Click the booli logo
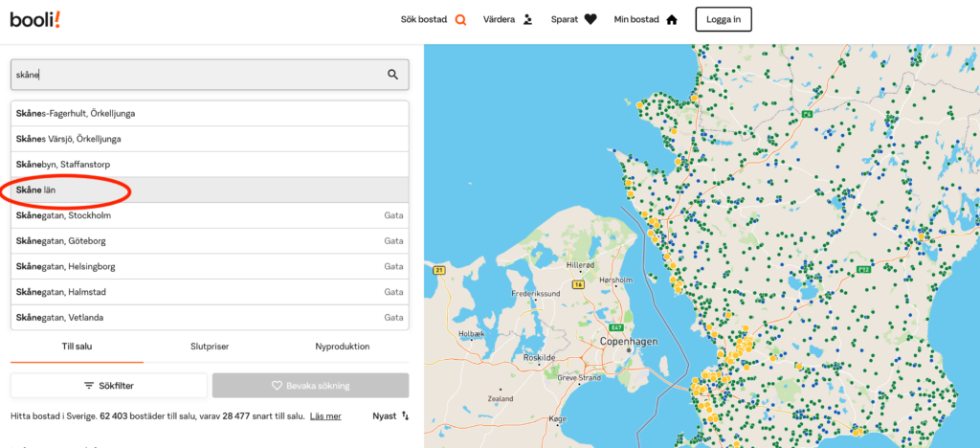 [x=36, y=19]
